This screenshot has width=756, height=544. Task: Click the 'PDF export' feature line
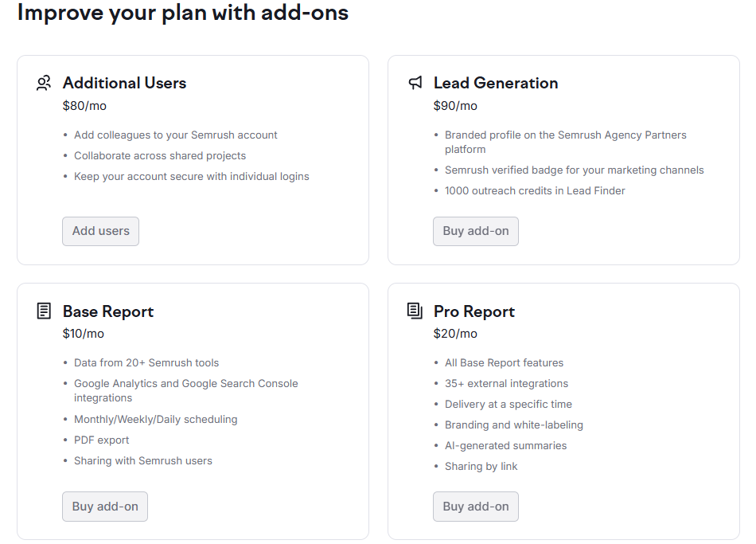click(102, 440)
